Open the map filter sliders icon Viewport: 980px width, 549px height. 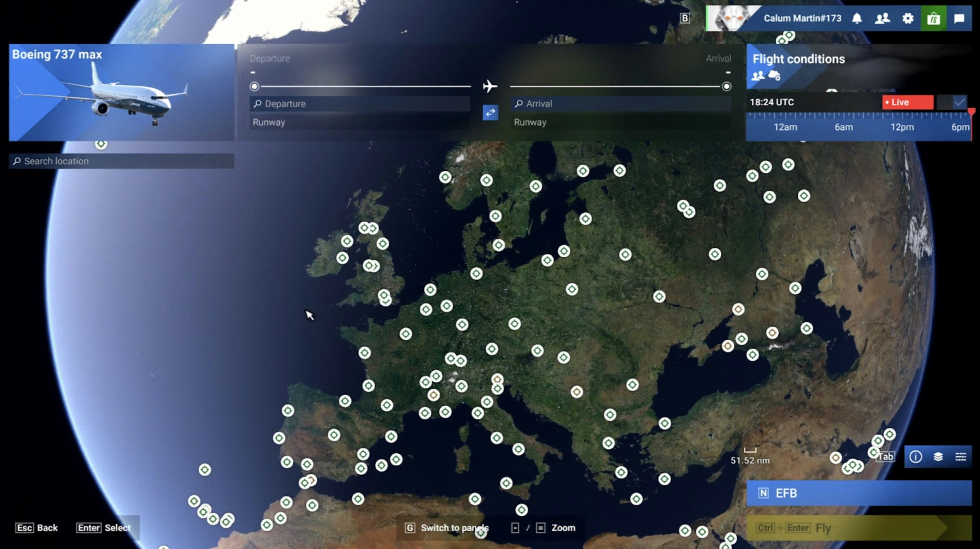point(960,456)
